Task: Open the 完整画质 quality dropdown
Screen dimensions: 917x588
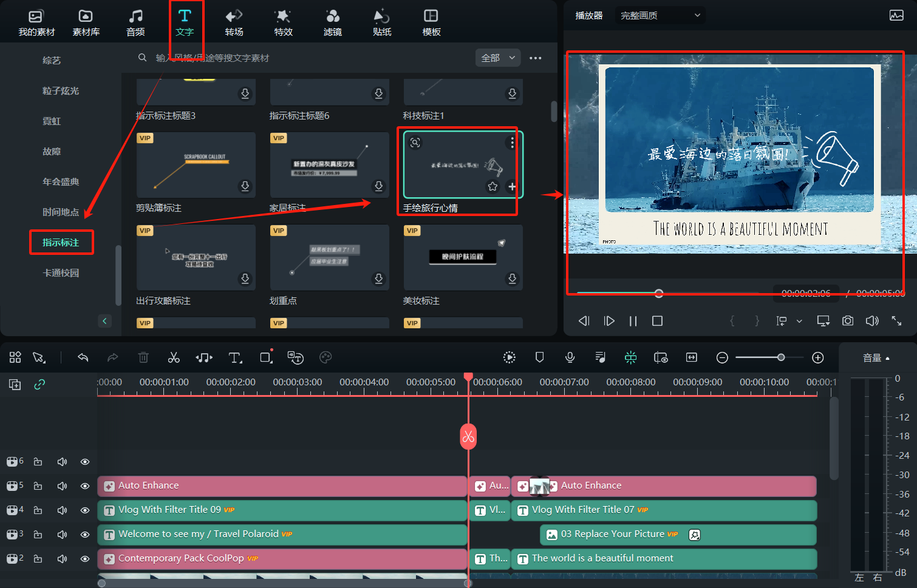Action: pyautogui.click(x=660, y=16)
